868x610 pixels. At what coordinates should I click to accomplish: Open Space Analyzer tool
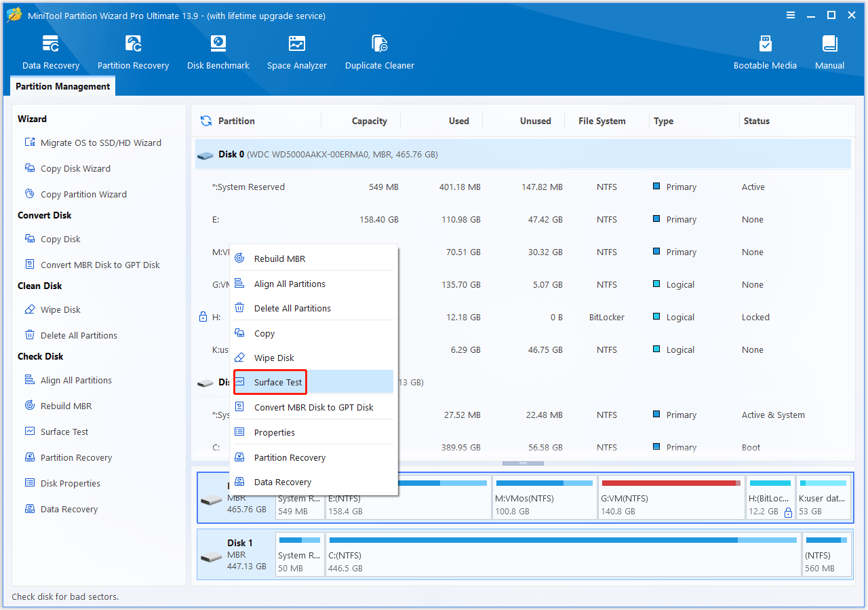(x=297, y=53)
